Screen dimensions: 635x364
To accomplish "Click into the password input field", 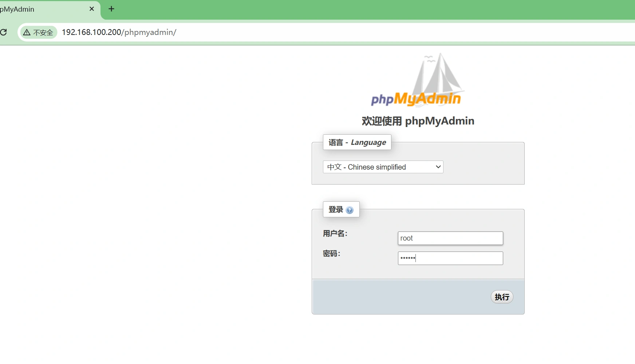I will (450, 258).
